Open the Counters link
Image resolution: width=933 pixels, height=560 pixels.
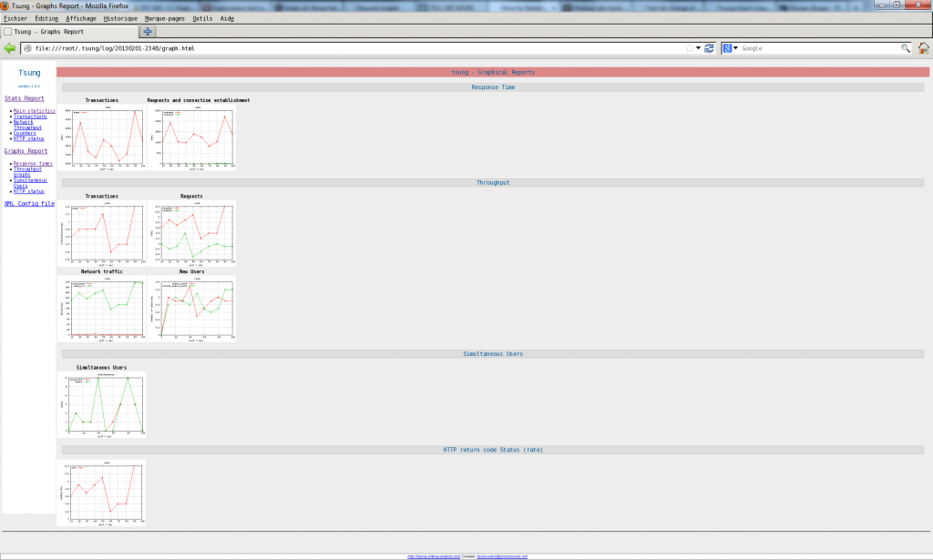(x=25, y=133)
